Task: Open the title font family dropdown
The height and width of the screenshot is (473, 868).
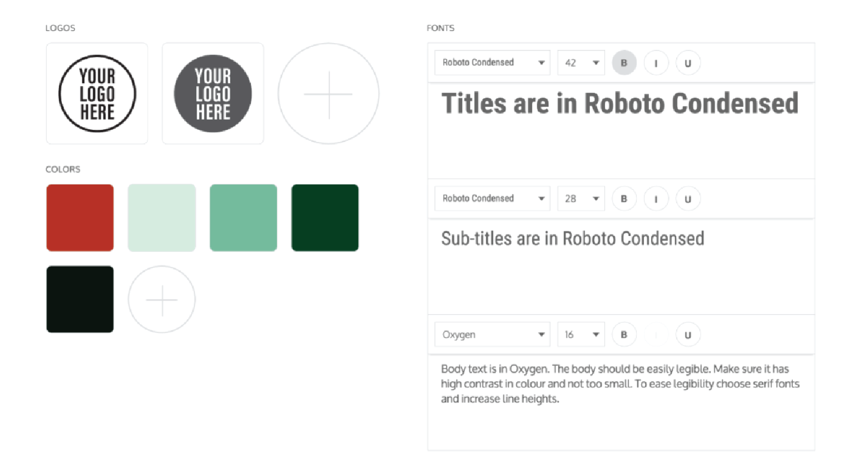Action: pos(493,63)
